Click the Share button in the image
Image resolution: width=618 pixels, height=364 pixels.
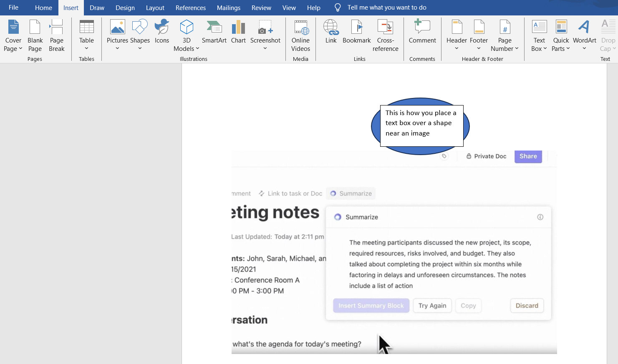coord(528,156)
